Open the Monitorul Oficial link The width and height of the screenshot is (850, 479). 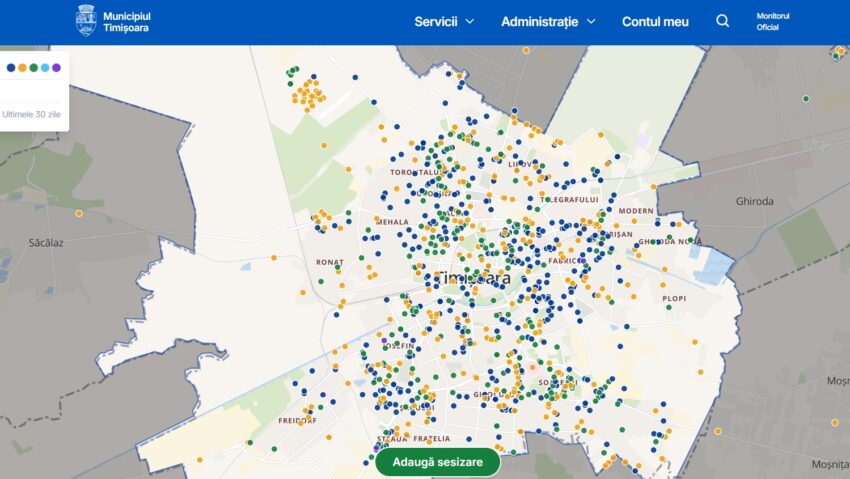773,22
